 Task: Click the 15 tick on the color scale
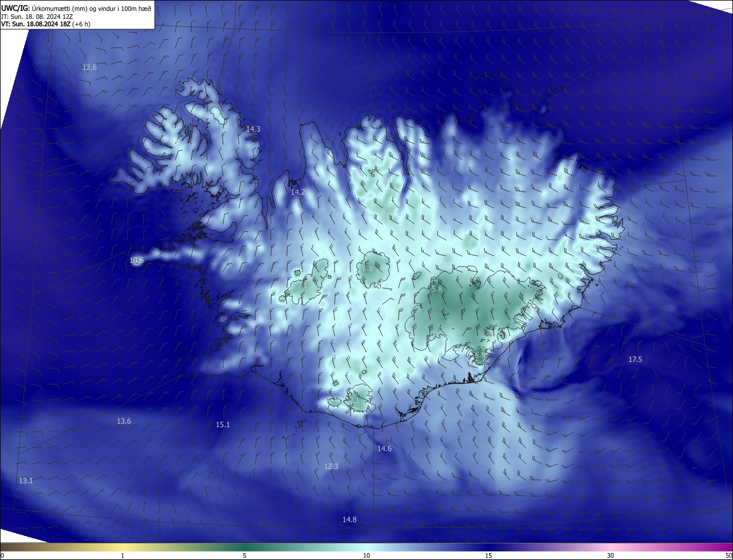point(488,555)
